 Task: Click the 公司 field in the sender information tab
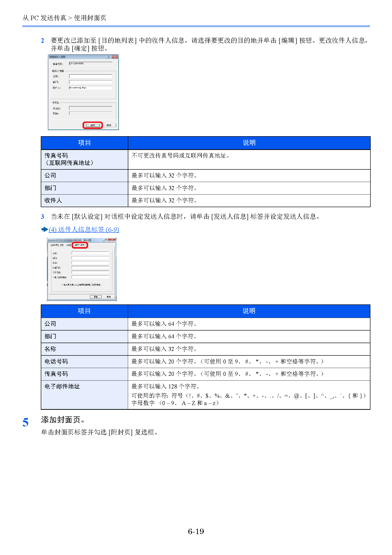click(x=90, y=253)
